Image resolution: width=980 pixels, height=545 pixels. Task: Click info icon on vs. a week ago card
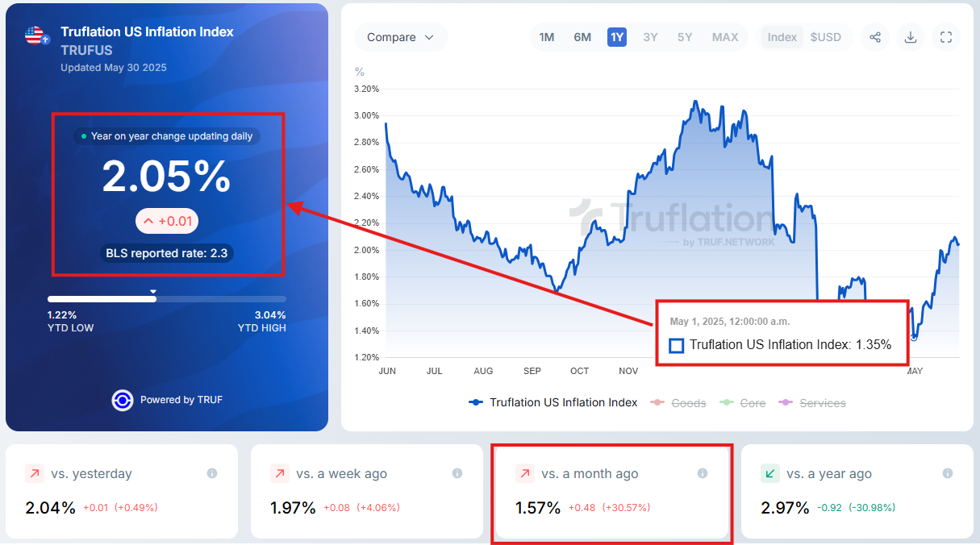point(457,473)
